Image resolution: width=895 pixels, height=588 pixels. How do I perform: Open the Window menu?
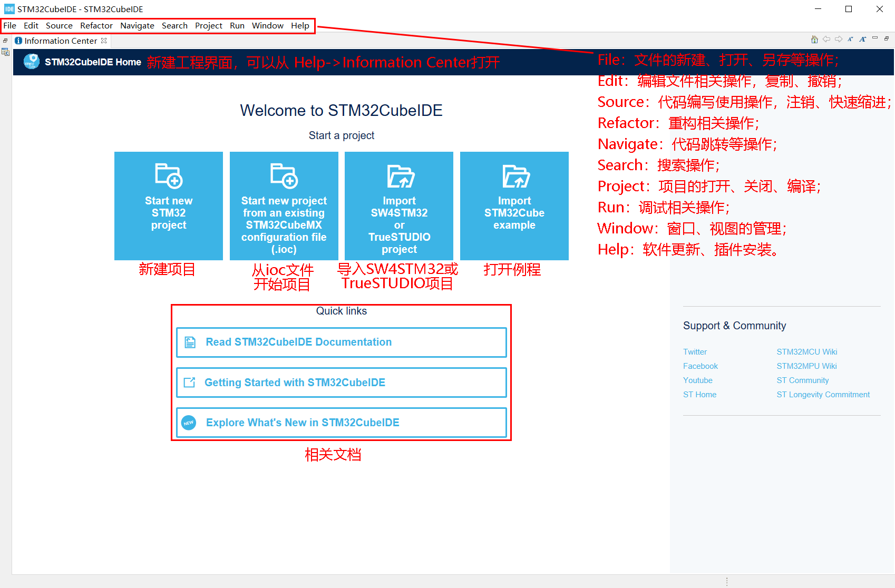[x=268, y=25]
